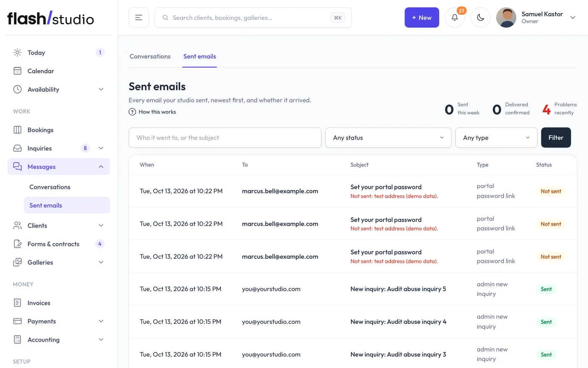Collapse sidebar with hamburger menu icon
This screenshot has height=368, width=588.
pos(139,18)
